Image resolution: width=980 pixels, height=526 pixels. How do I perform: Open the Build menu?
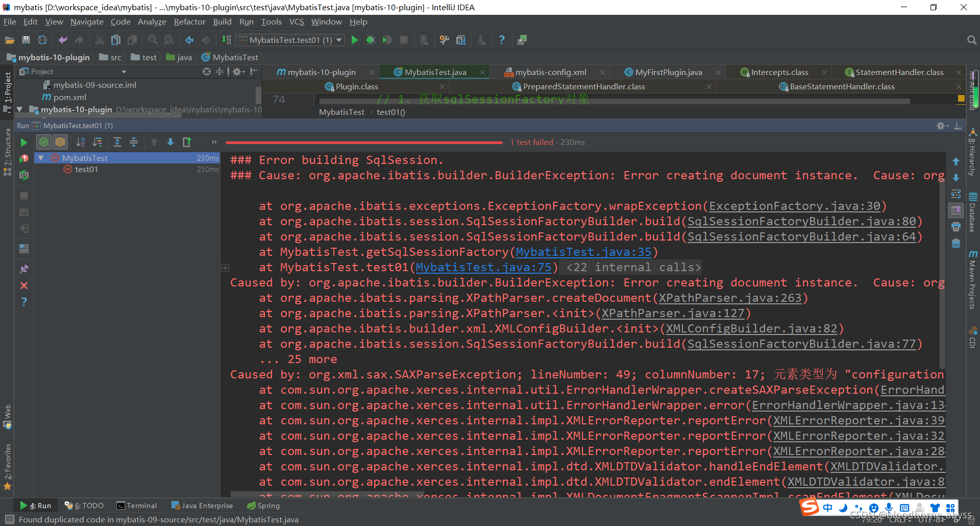click(x=222, y=21)
